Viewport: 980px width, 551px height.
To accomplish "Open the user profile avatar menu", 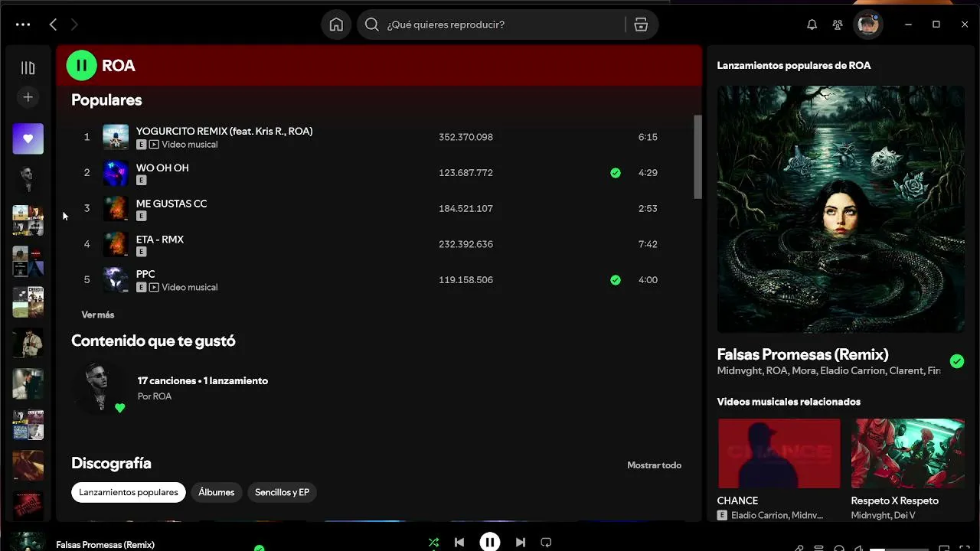I will 868,24.
